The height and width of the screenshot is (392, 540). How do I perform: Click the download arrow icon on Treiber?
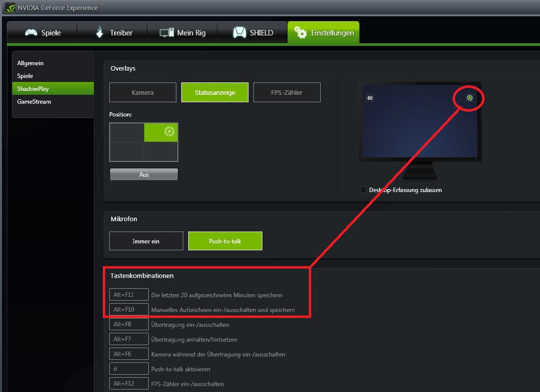click(99, 32)
